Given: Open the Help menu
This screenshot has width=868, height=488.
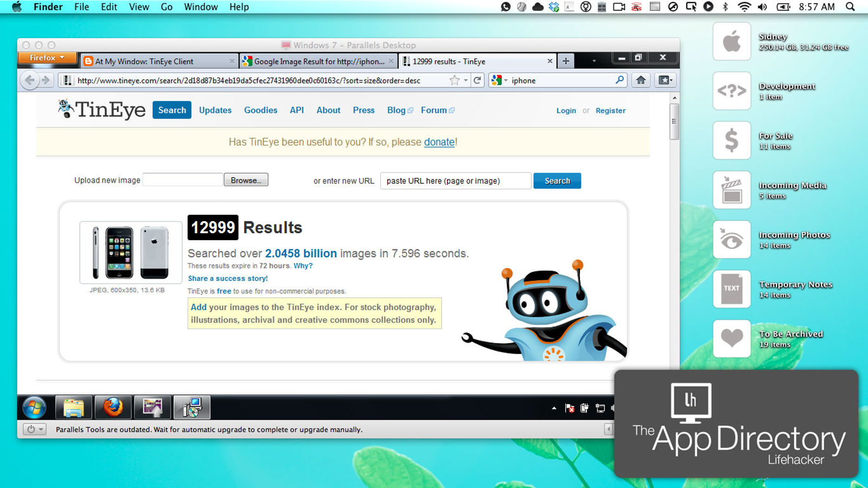Looking at the screenshot, I should click(x=239, y=7).
